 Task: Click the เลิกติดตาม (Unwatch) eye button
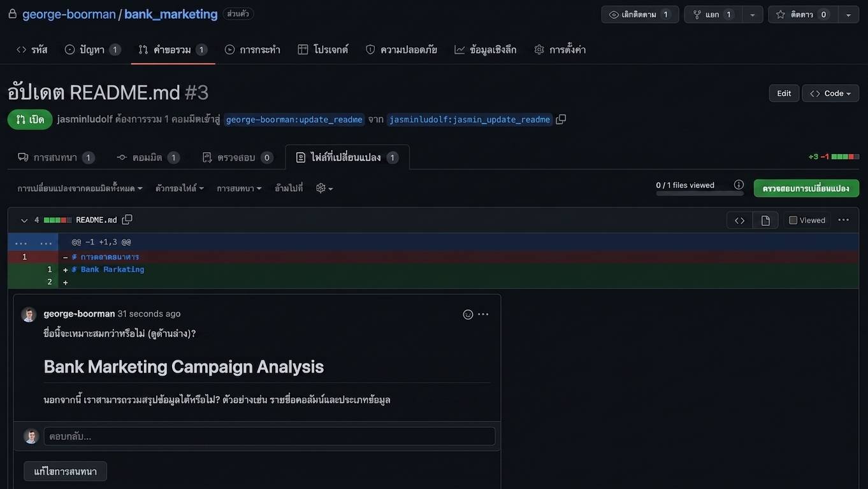coord(640,15)
